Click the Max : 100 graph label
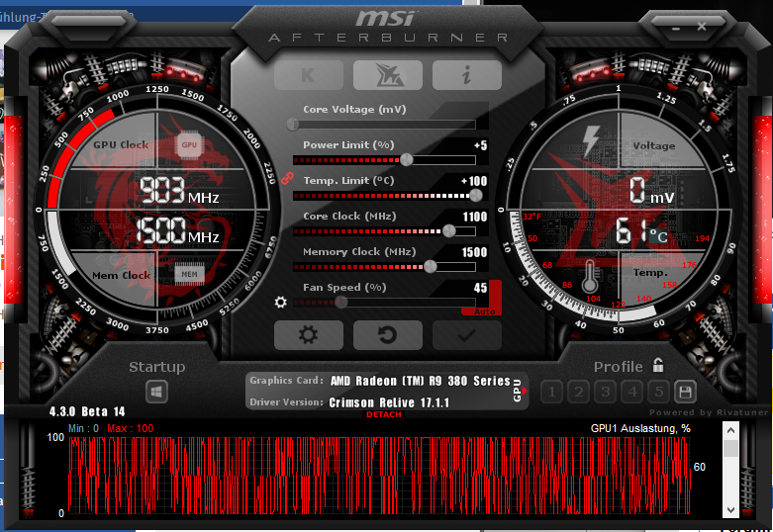 coord(130,428)
